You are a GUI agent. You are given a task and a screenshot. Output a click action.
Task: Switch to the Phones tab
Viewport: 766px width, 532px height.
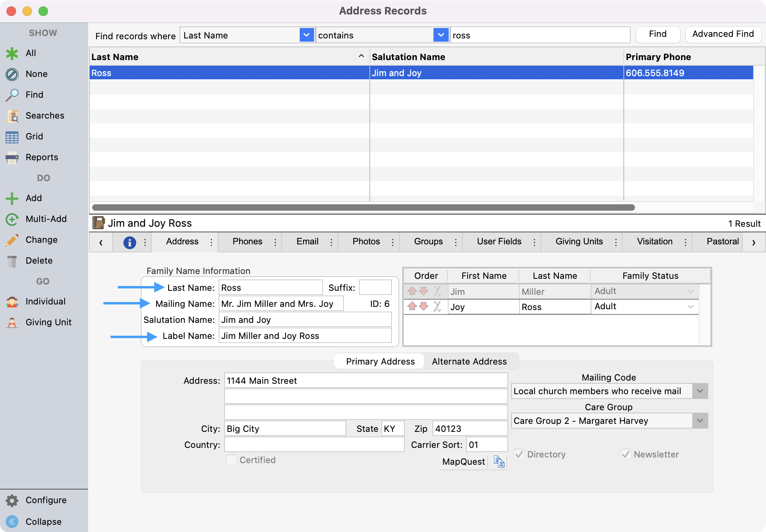click(247, 242)
